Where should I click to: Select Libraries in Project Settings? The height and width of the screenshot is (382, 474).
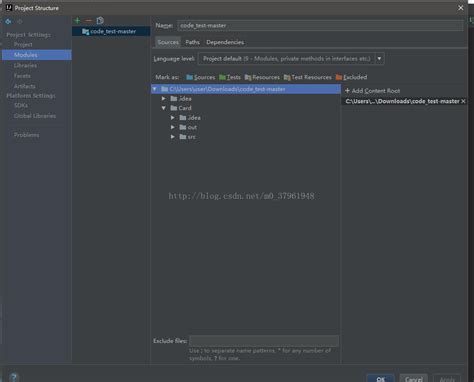25,65
